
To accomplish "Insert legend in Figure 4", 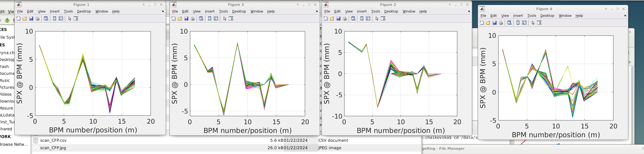I will click(524, 23).
